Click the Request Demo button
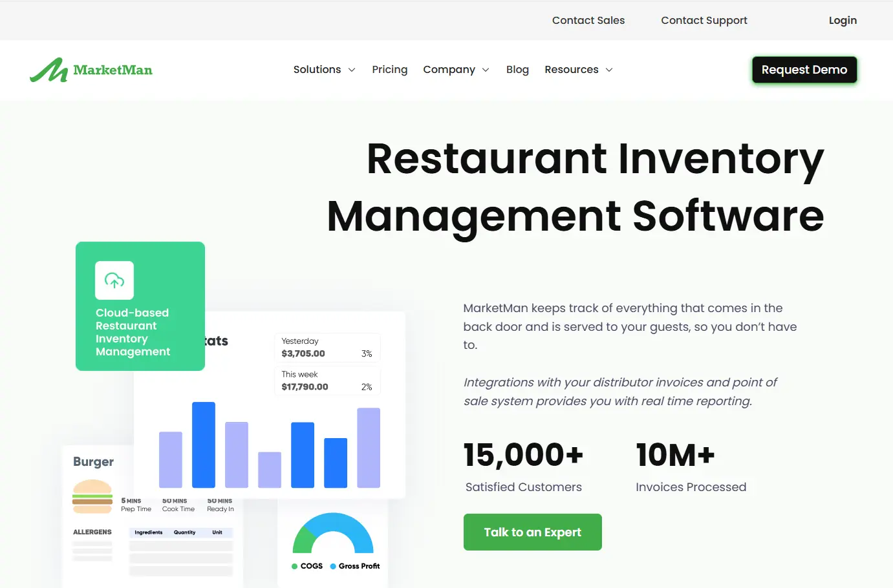This screenshot has height=588, width=893. pyautogui.click(x=804, y=70)
